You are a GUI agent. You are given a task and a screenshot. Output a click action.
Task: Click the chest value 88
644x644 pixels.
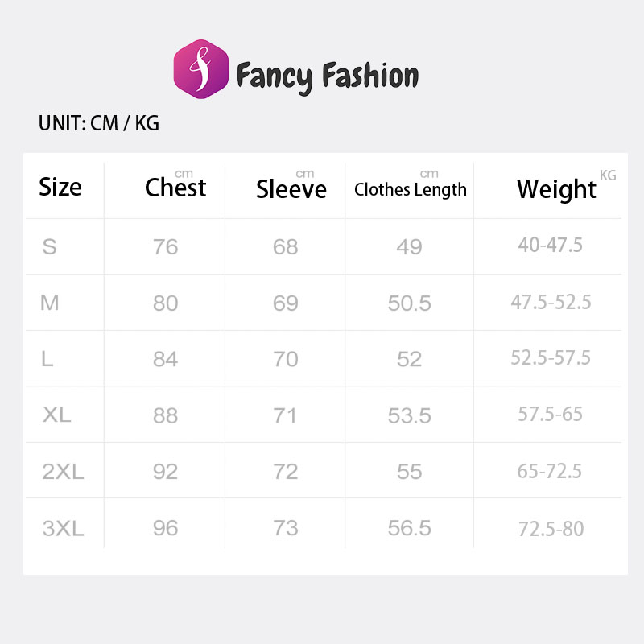tap(165, 415)
